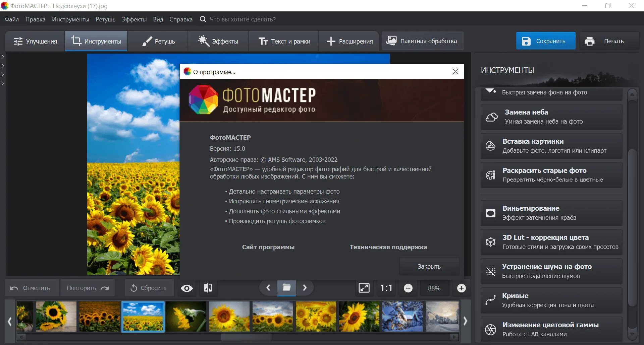Click the 88% zoom value field
The image size is (644, 345).
[434, 288]
